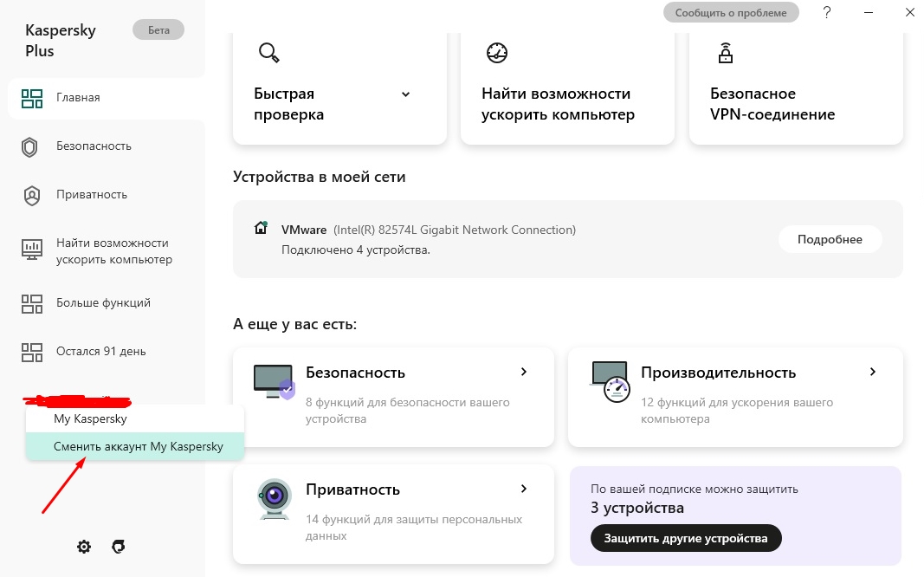Click the magnifier icon for quick scan
Image resolution: width=924 pixels, height=577 pixels.
pos(268,53)
